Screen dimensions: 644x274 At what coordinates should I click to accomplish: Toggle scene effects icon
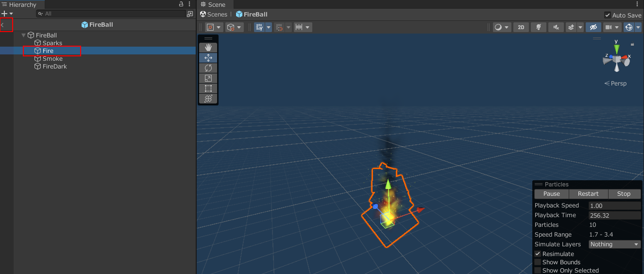[571, 28]
